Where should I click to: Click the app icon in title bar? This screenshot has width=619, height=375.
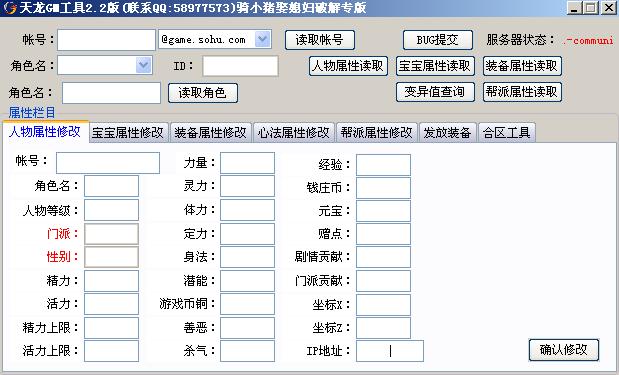point(9,8)
